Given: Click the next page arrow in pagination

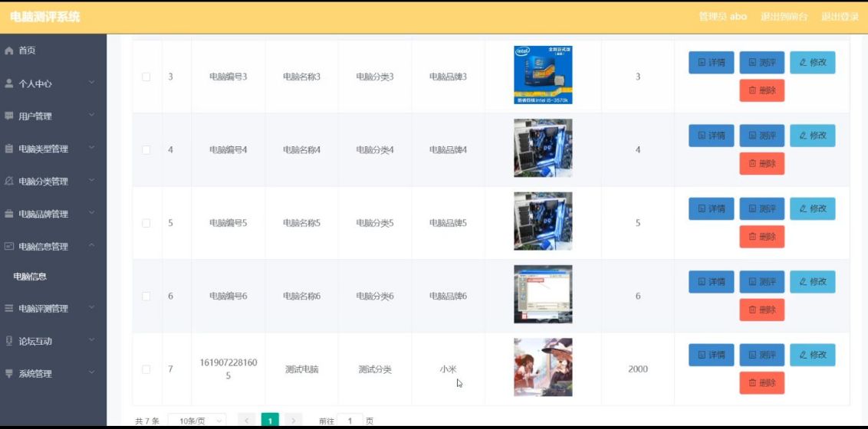Looking at the screenshot, I should point(294,421).
